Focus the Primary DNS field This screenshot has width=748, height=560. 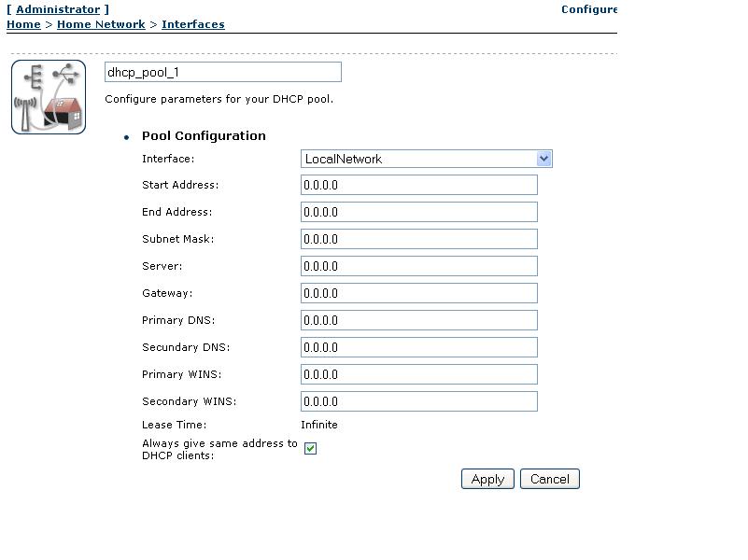pos(419,320)
